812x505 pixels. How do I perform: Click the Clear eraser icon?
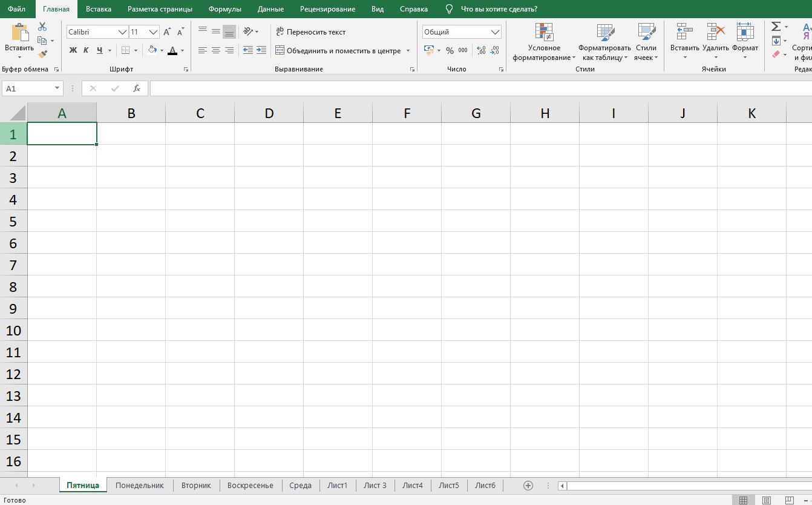pos(776,54)
